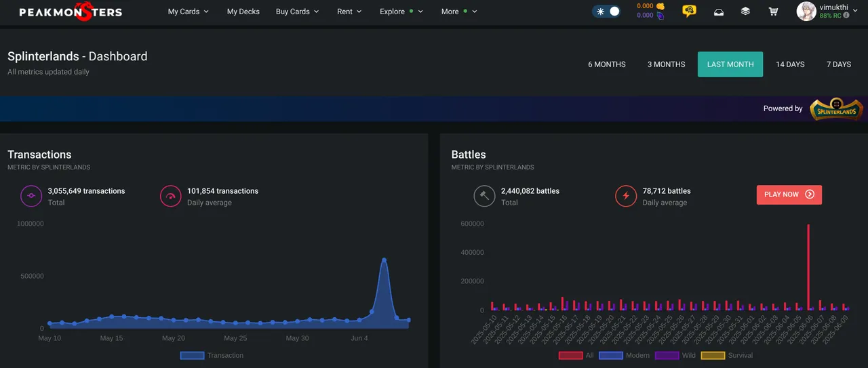Select the 7 DAYS time range
The image size is (868, 368).
pos(839,64)
